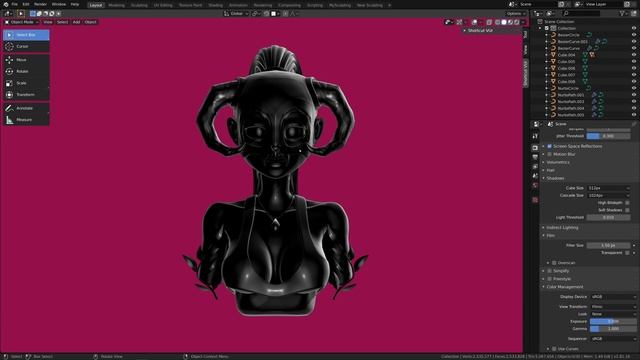640x360 pixels.
Task: Switch to solid viewport shading
Action: click(x=504, y=22)
